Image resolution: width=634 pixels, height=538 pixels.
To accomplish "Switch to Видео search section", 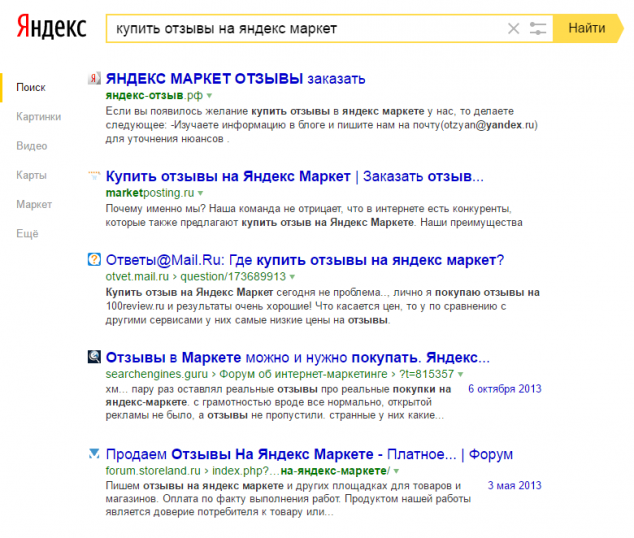I will [32, 146].
